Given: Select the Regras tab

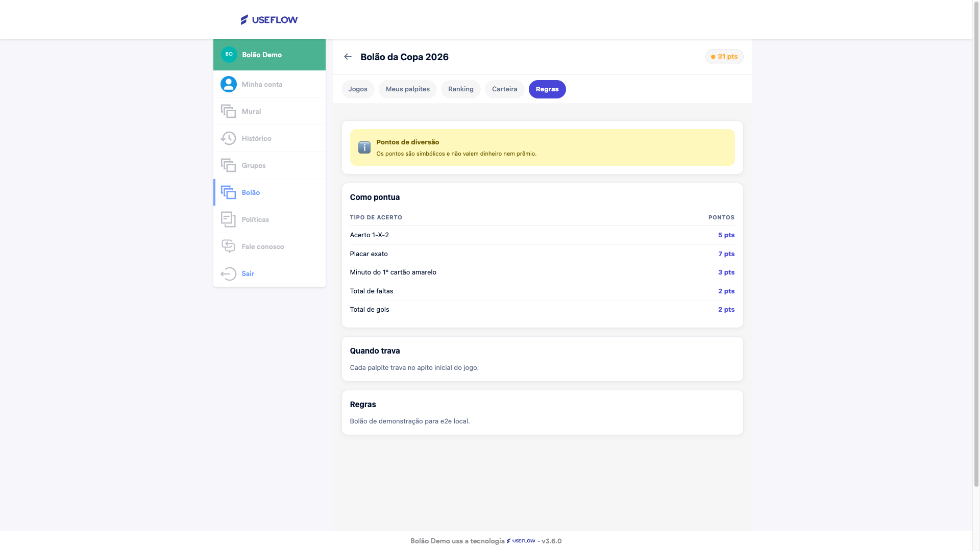Looking at the screenshot, I should tap(547, 89).
